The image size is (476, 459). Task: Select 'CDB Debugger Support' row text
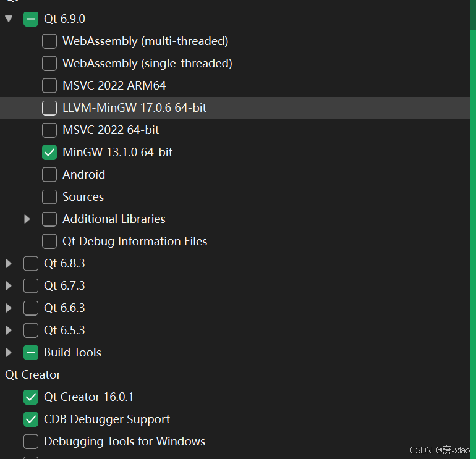click(107, 419)
